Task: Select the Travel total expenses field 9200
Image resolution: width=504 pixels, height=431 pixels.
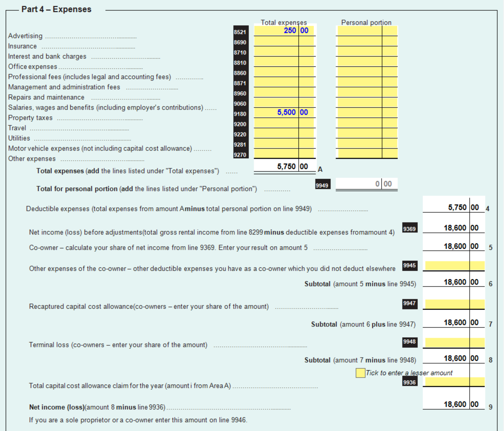Action: pyautogui.click(x=284, y=123)
